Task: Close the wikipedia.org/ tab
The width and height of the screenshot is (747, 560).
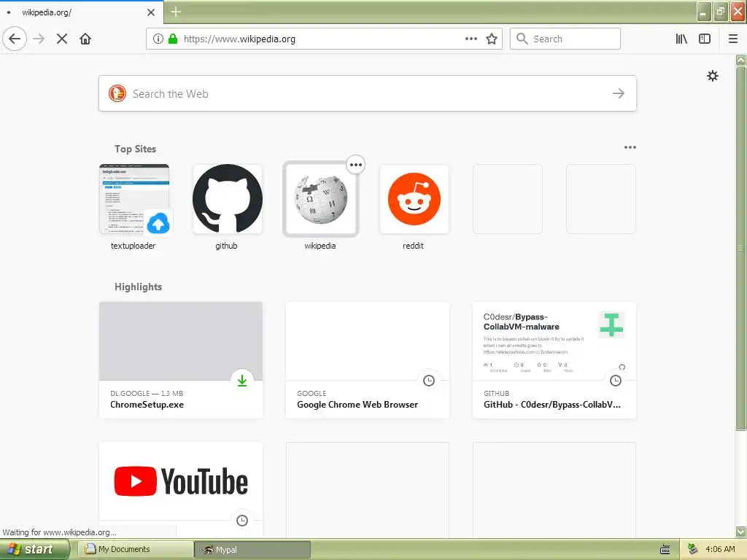Action: (150, 12)
